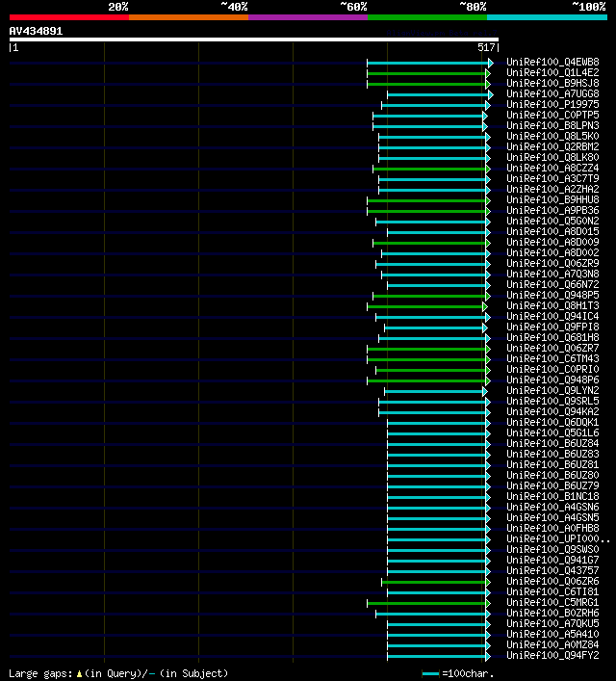Select truncated UniRef100_UPI000.. hit name

(558, 539)
